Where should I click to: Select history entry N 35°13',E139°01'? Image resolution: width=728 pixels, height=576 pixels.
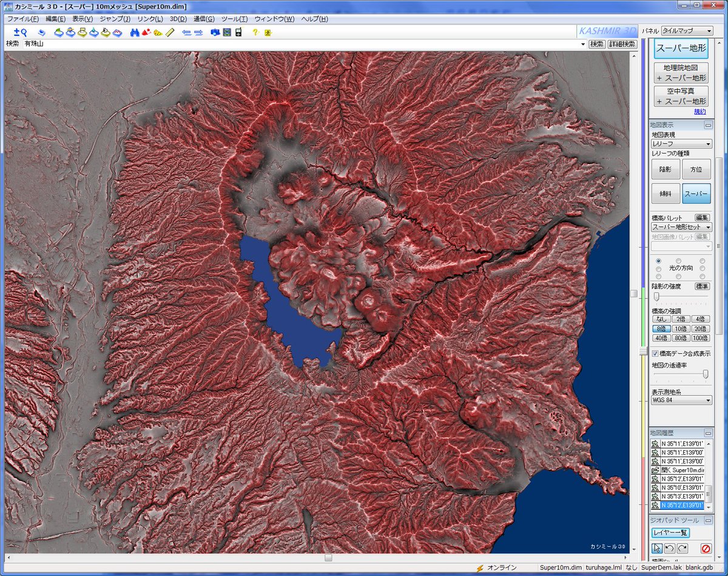click(x=677, y=496)
